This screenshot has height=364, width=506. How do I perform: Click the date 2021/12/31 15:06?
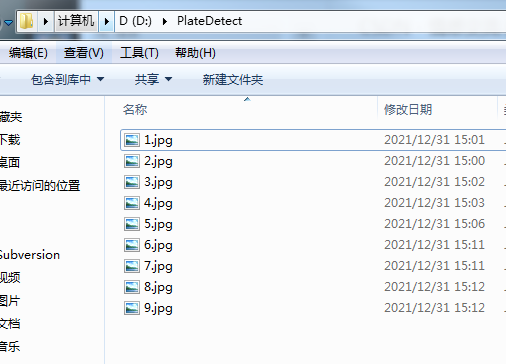tap(434, 224)
